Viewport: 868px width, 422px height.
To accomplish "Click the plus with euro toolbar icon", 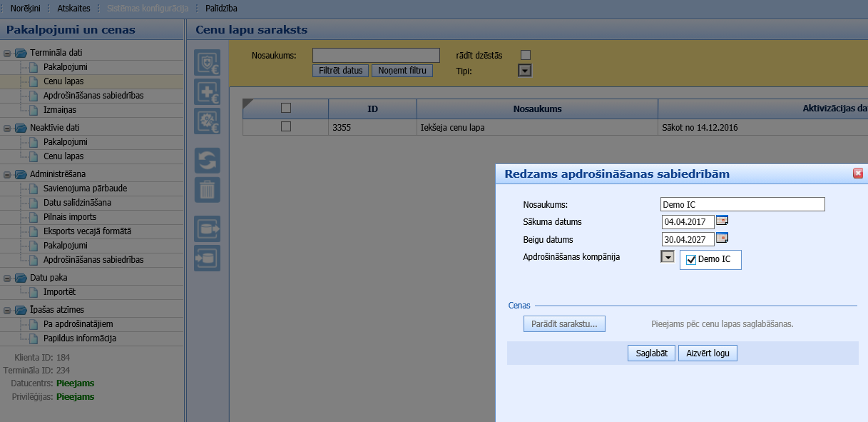I will tap(208, 92).
